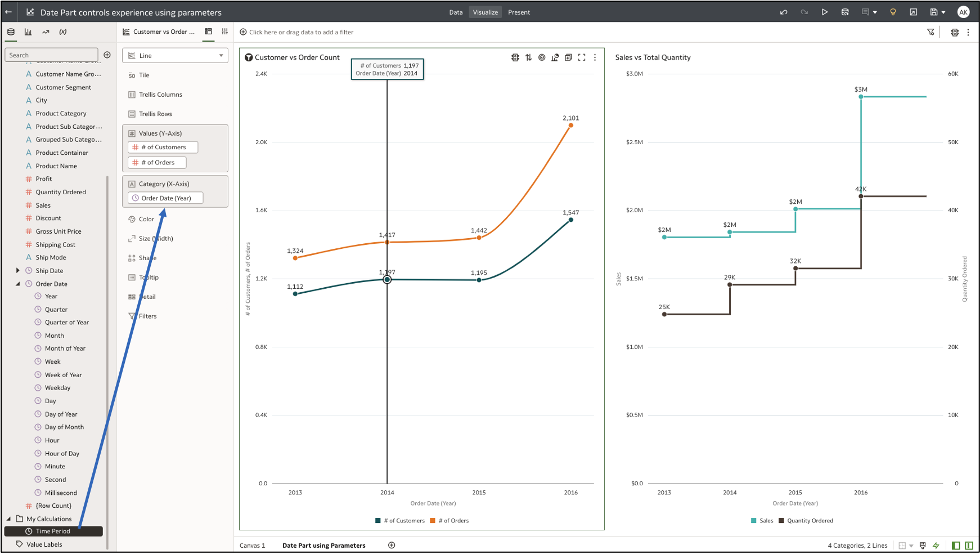This screenshot has height=554, width=980.
Task: Add a new canvas with the plus button
Action: (x=392, y=545)
